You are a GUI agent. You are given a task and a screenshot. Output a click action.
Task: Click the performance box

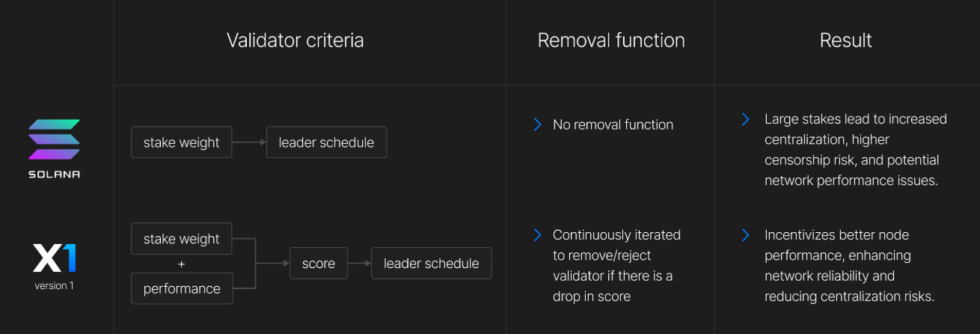182,288
